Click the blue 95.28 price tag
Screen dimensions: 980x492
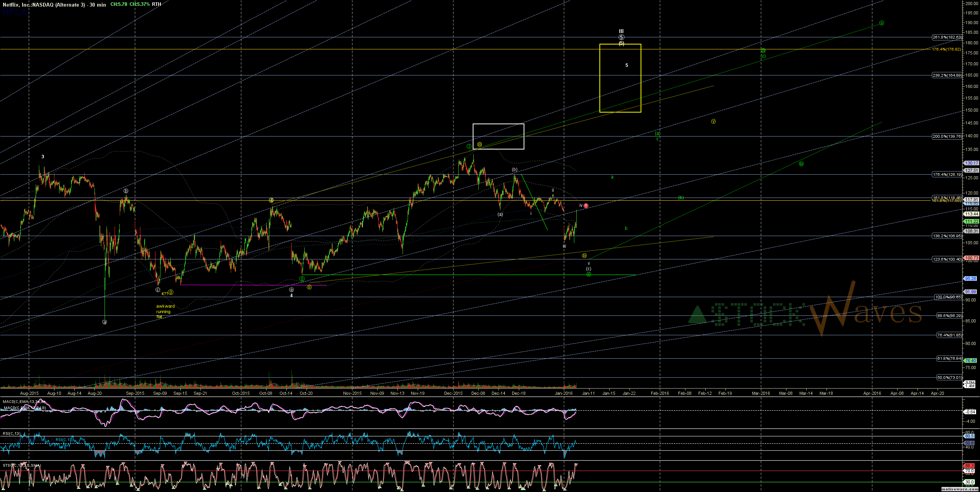pos(970,278)
